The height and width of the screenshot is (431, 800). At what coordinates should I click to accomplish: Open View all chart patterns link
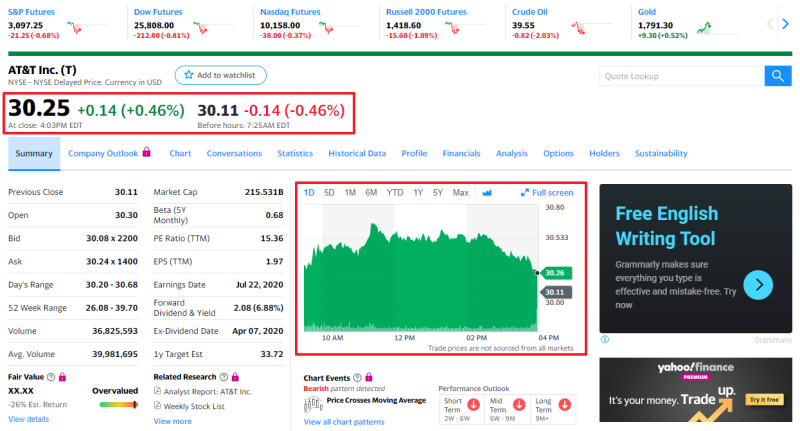344,422
